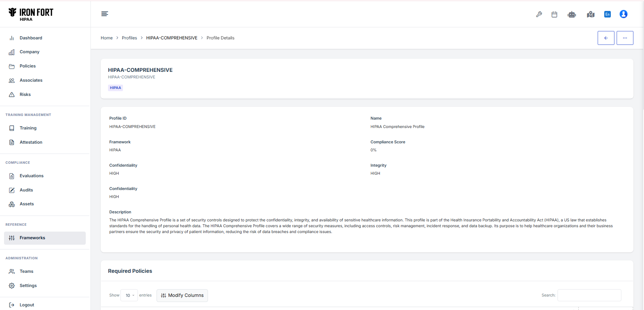Click the wrench tools icon in header
Image resolution: width=644 pixels, height=310 pixels.
(539, 14)
